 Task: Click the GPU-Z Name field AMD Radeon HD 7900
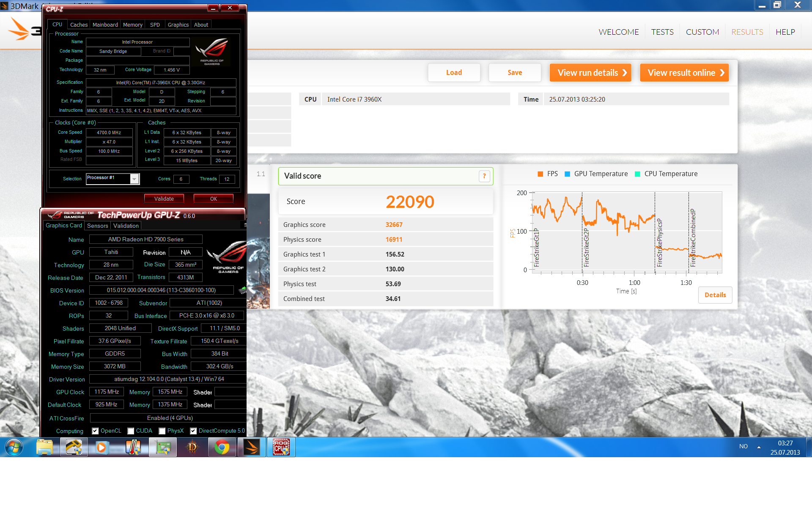(x=146, y=240)
